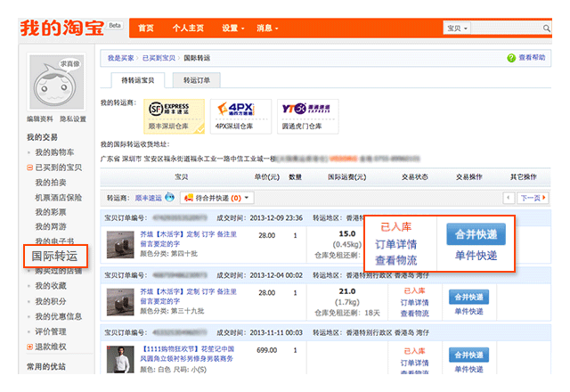Image resolution: width=570 pixels, height=392 pixels.
Task: Open 我的购物车 in the sidebar
Action: pyautogui.click(x=54, y=152)
